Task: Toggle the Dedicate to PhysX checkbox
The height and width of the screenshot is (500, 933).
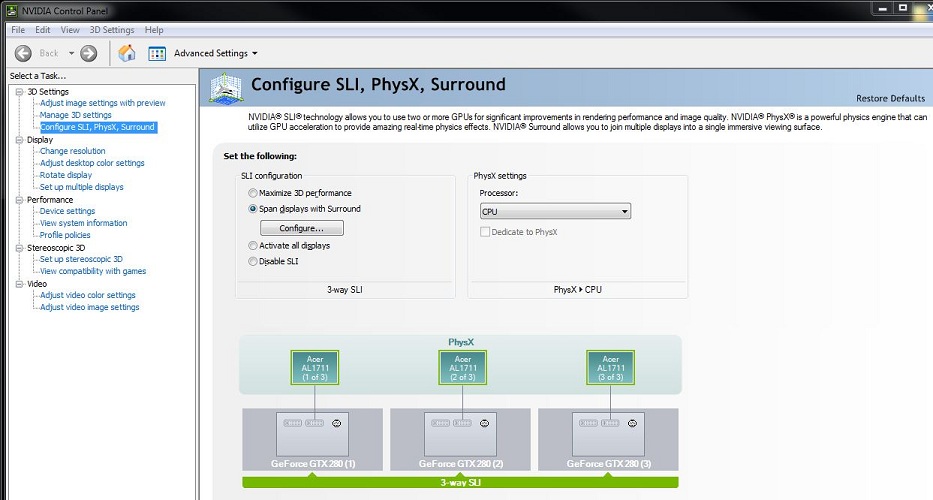Action: point(485,232)
